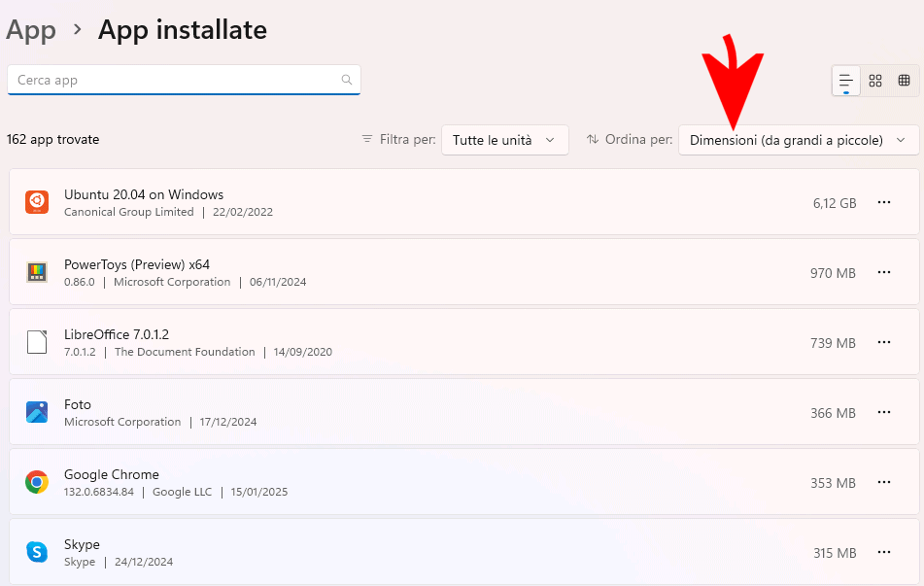The image size is (924, 586).
Task: Open more options for Google Chrome
Action: [884, 482]
